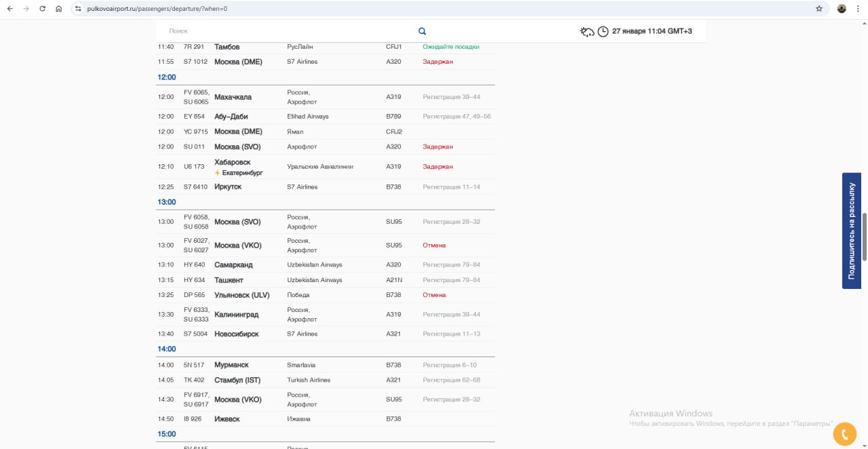Open the browser profile avatar
The width and height of the screenshot is (868, 449).
(x=842, y=9)
